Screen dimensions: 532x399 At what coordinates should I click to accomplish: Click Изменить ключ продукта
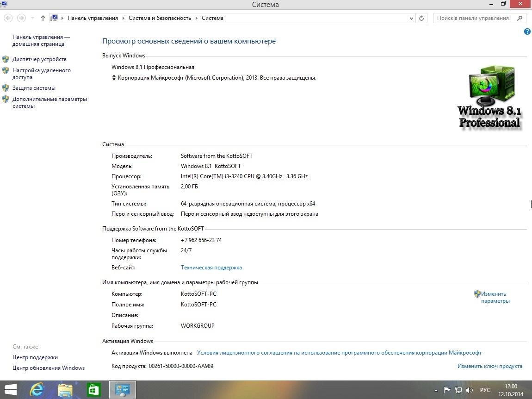point(489,366)
